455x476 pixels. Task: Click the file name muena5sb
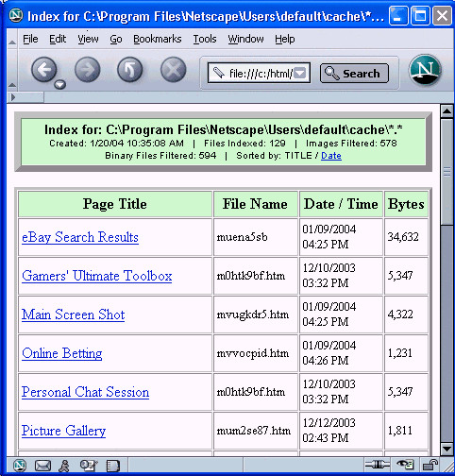coord(242,237)
